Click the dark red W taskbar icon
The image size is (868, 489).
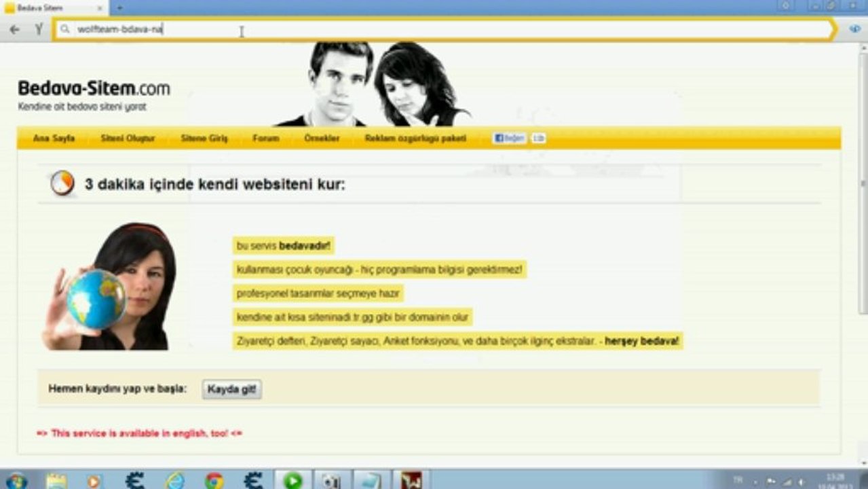[x=411, y=480]
